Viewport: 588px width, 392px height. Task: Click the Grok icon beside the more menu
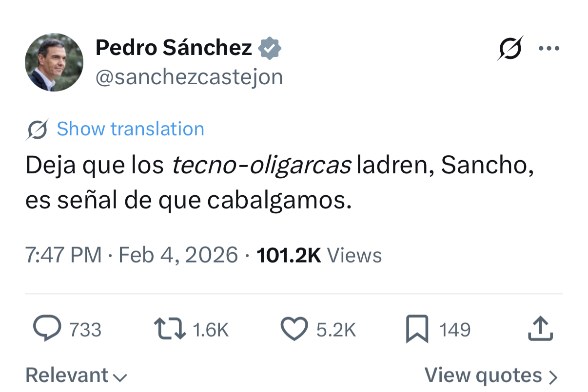[x=510, y=48]
